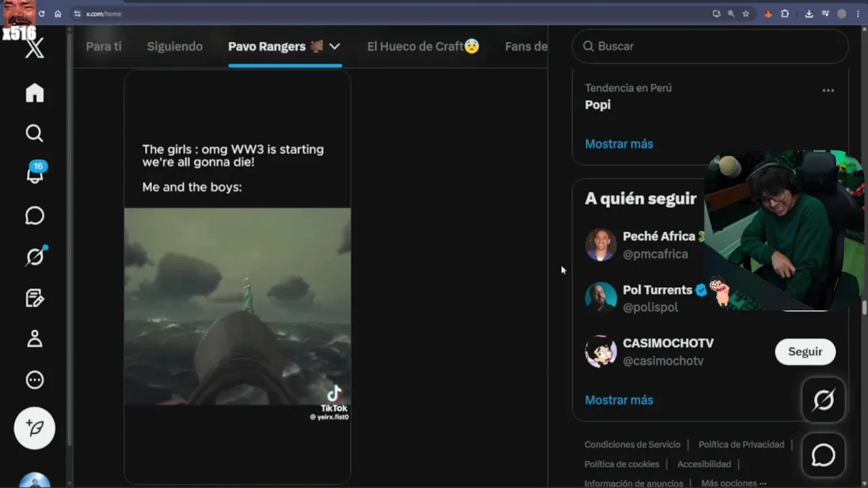Select the Pavo Rangers tab

pos(275,46)
